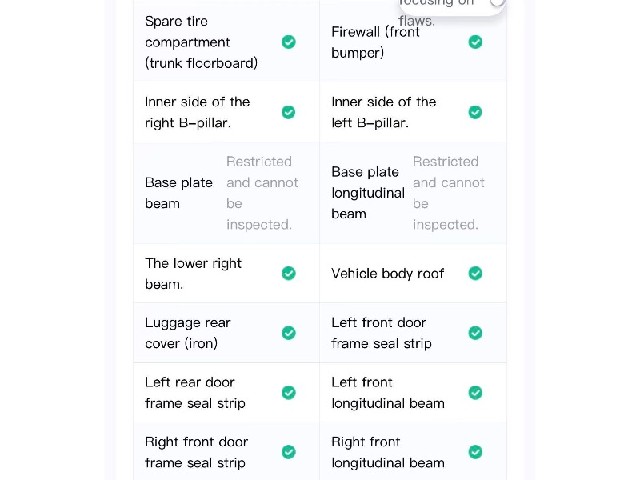The height and width of the screenshot is (480, 640).
Task: Click the checkmark for Right front door frame seal strip
Action: [289, 452]
